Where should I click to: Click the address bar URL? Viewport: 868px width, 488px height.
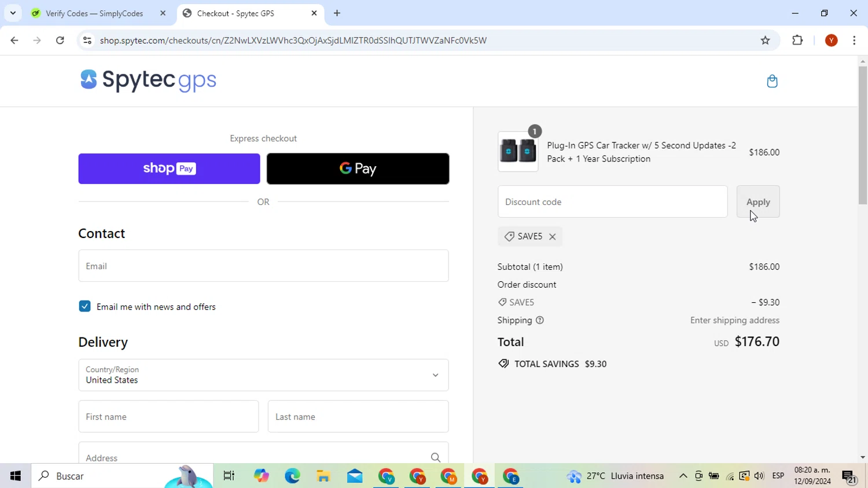(293, 41)
